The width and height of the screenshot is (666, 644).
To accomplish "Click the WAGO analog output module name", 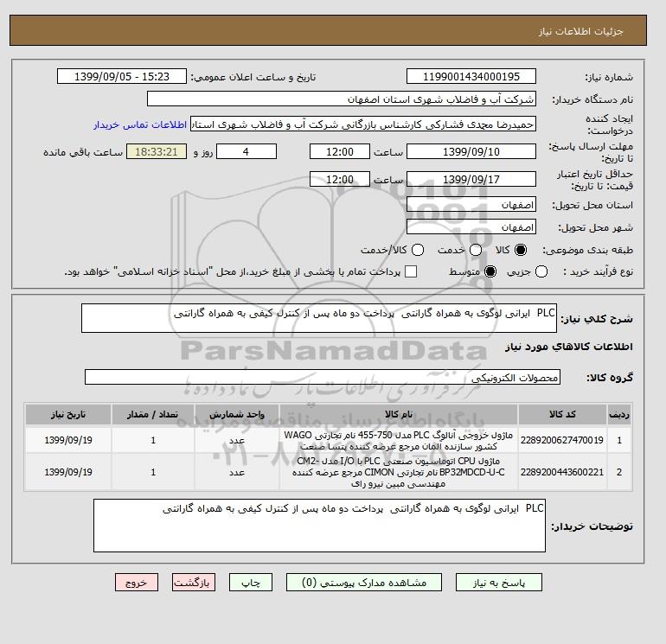I will tap(399, 441).
